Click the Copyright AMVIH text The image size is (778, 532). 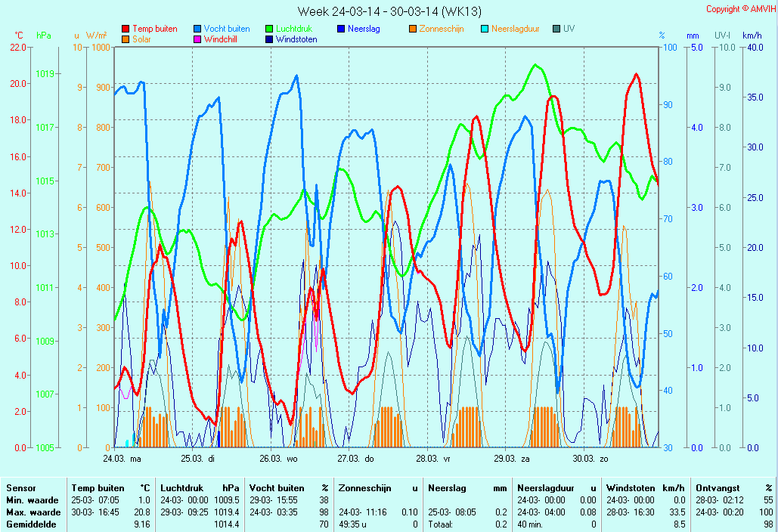tap(740, 9)
